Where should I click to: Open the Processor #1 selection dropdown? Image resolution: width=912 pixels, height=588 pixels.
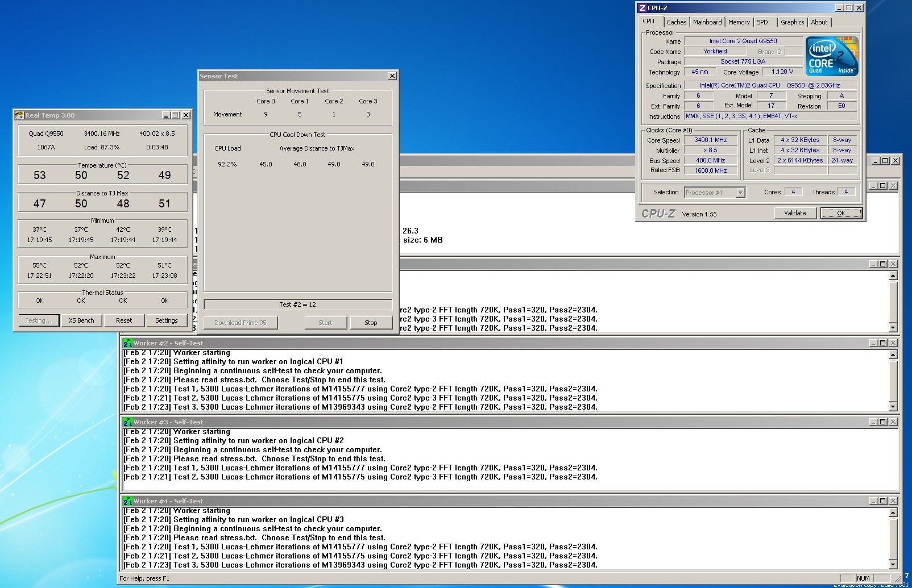(740, 193)
